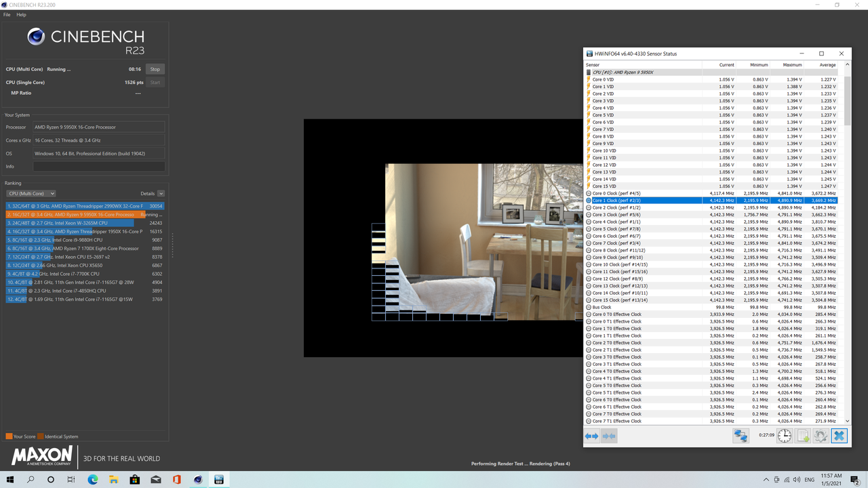Select the Core 0 VID sensor row
Viewport: 868px width, 488px height.
click(x=711, y=79)
